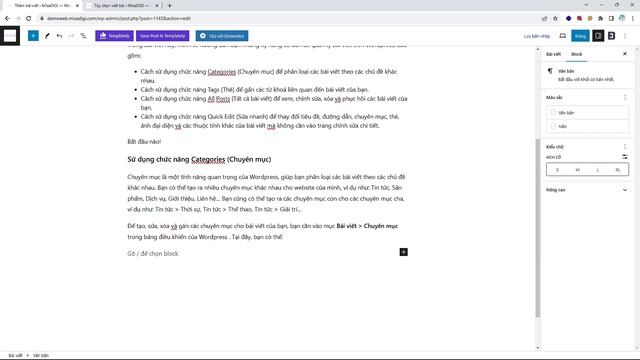Viewport: 640px width, 360px height.
Task: Switch to the Bài viết sidebar tab
Action: 553,54
